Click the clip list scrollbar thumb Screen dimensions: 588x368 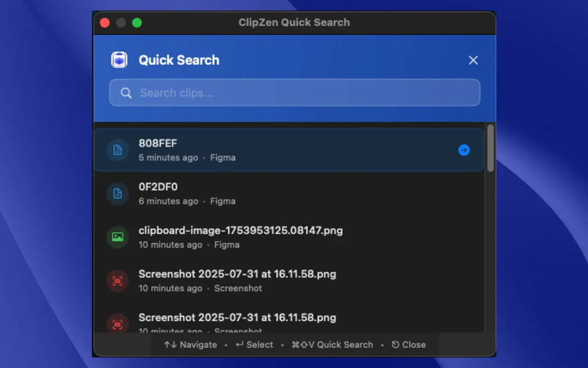pyautogui.click(x=491, y=148)
